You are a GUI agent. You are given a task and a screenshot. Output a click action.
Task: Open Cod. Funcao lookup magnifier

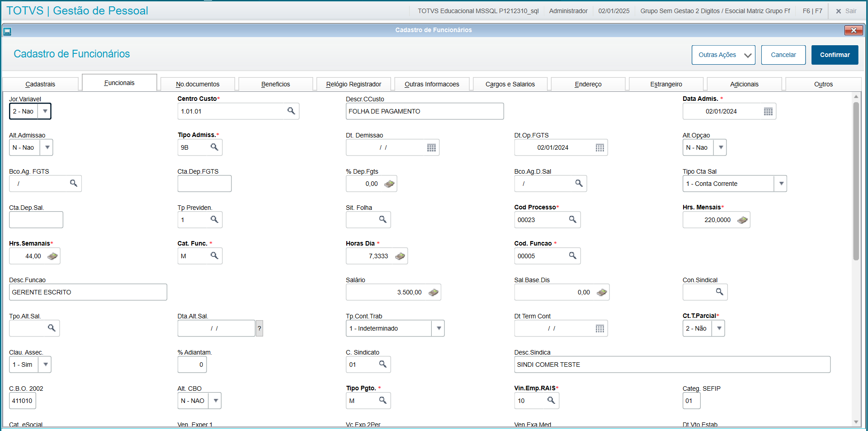pos(572,256)
